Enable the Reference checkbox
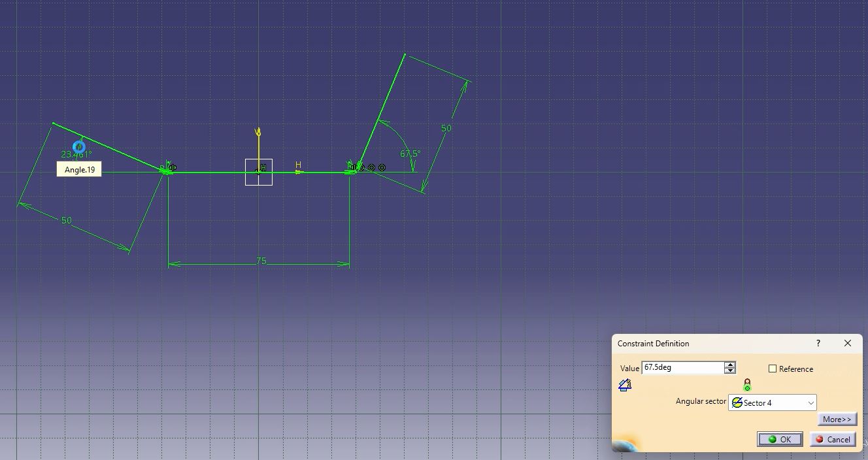The height and width of the screenshot is (460, 868). point(773,369)
